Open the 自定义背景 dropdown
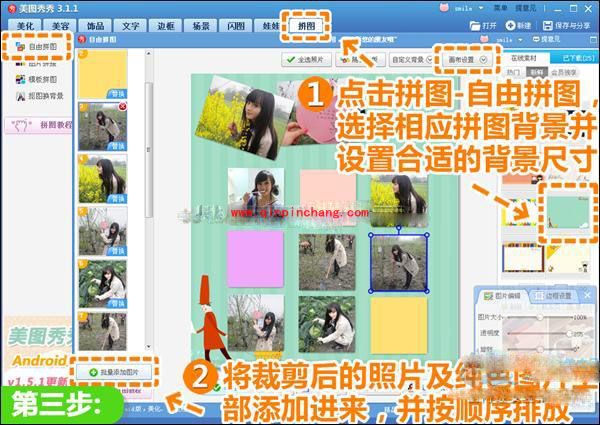 pos(412,60)
